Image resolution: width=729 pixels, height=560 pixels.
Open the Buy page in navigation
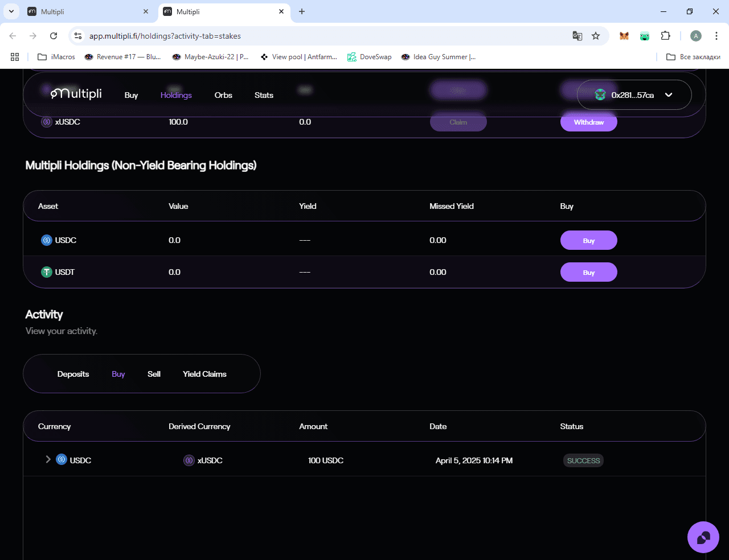131,95
